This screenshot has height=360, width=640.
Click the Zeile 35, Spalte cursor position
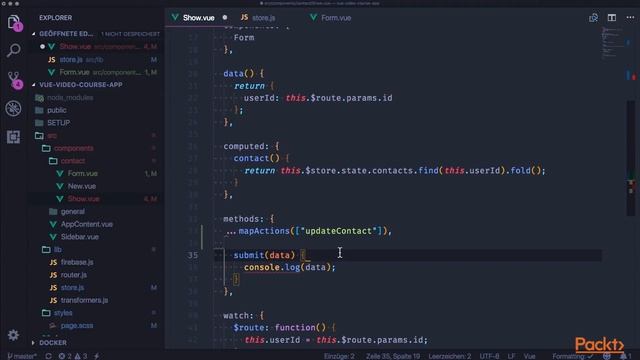point(393,356)
